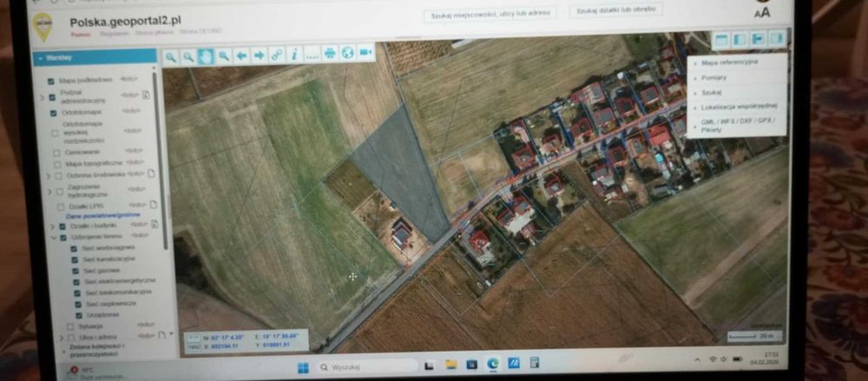
Task: Expand Ochrona środowiska tree node
Action: pyautogui.click(x=48, y=176)
